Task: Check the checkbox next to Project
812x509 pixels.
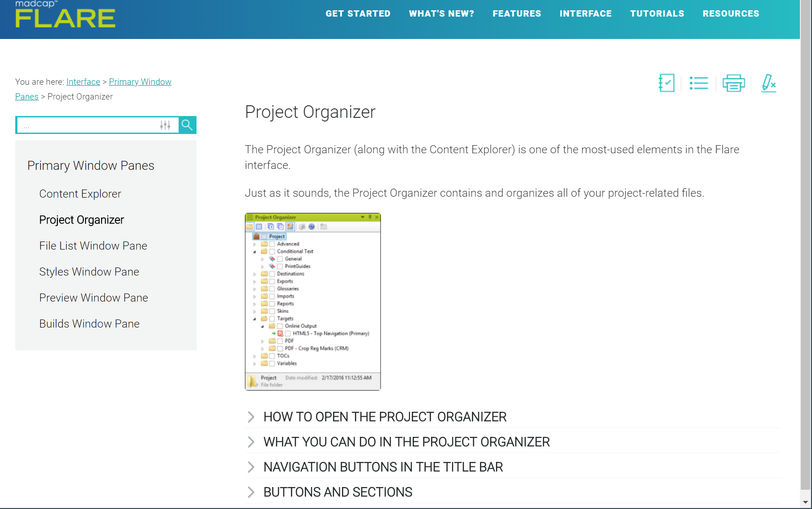Action: 265,237
